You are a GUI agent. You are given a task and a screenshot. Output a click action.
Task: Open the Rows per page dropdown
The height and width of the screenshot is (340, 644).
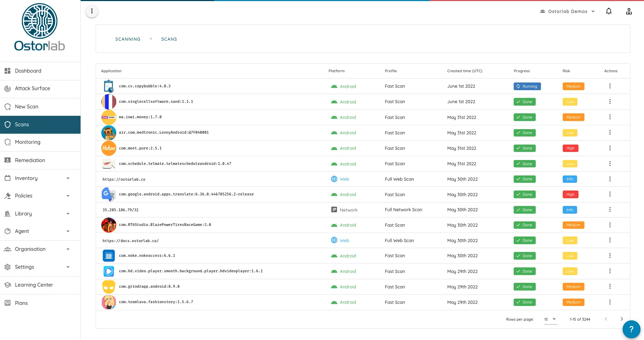pos(550,319)
